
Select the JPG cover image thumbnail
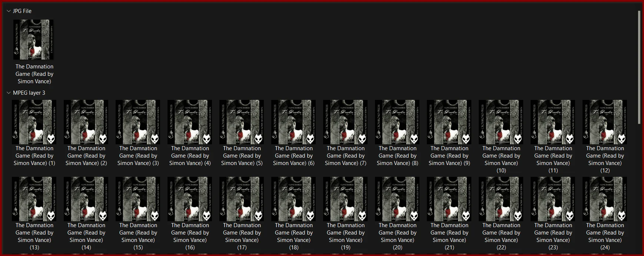[33, 40]
